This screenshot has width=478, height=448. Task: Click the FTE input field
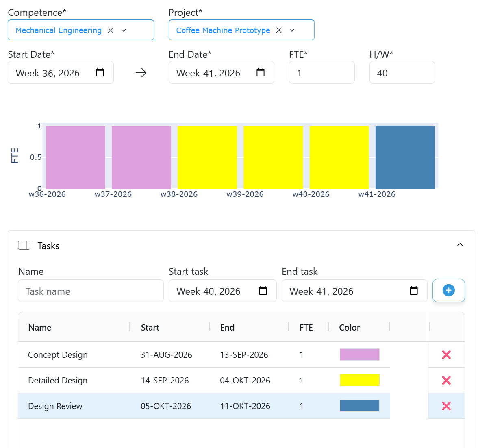tap(322, 72)
